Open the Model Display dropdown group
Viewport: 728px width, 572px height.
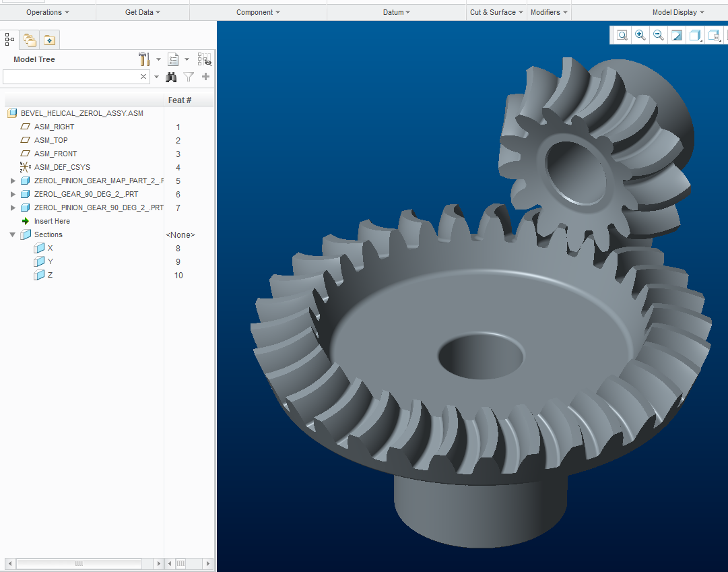tap(678, 12)
